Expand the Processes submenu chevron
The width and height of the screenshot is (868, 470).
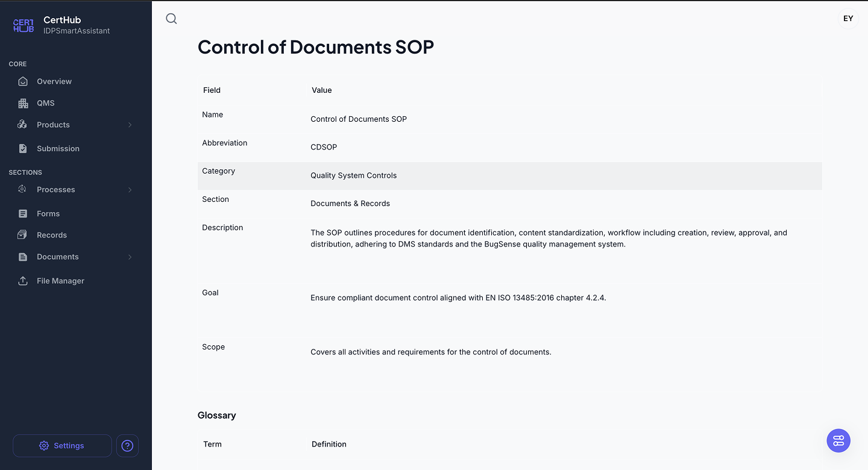click(130, 190)
